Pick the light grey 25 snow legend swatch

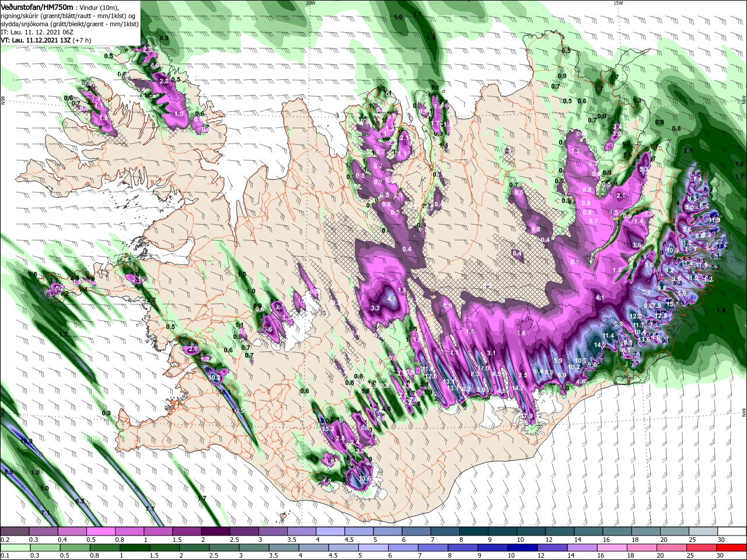[x=703, y=531]
